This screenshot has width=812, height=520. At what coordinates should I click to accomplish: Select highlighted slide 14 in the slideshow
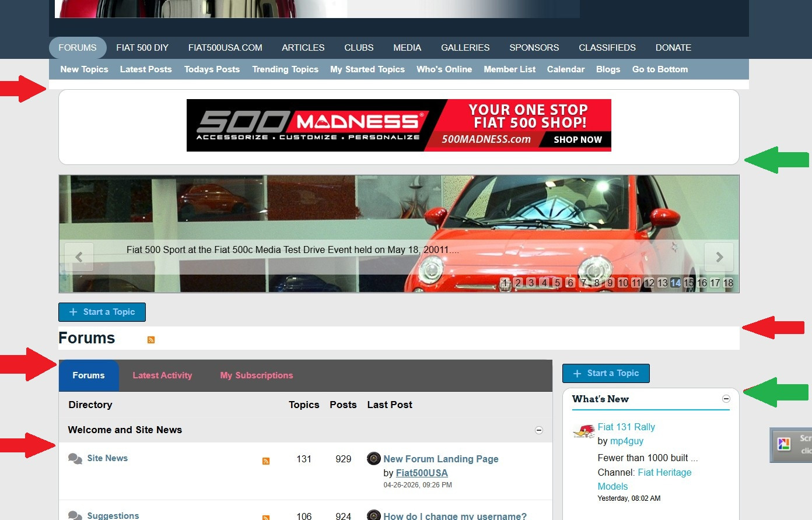click(x=675, y=283)
